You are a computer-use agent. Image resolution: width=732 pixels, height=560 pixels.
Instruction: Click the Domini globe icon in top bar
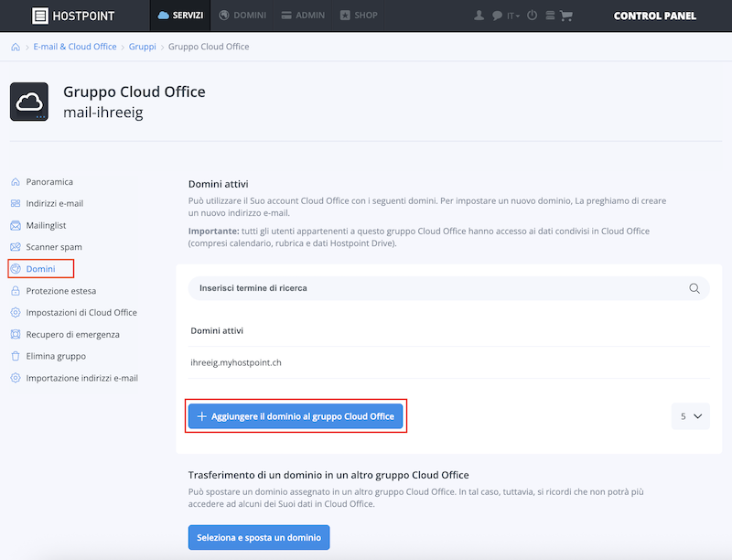pyautogui.click(x=224, y=16)
